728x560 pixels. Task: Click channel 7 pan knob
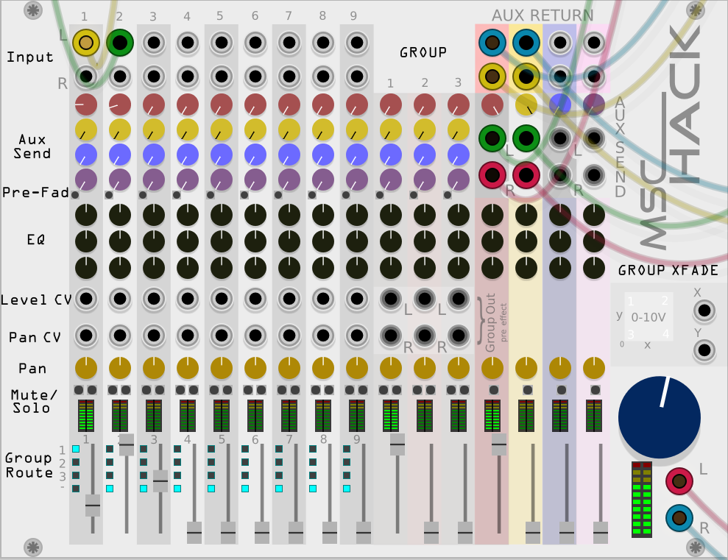289,369
